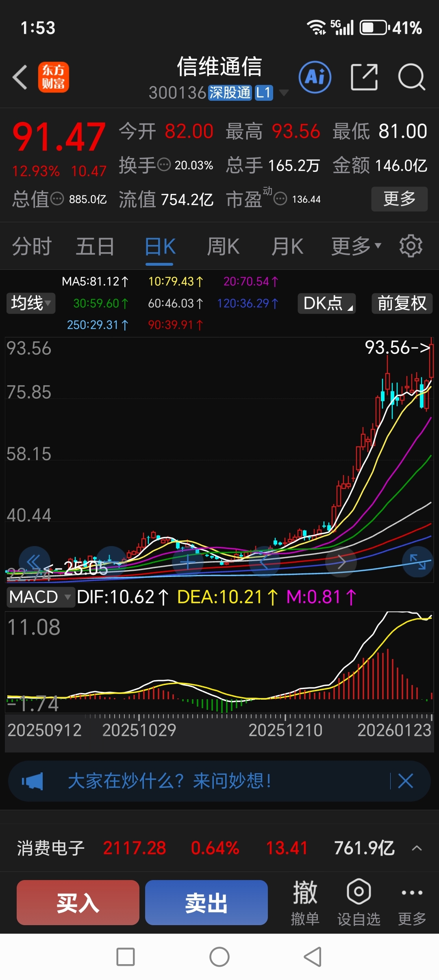Screen dimensions: 439x980
Task: Open 撤单 cancel order icon
Action: pyautogui.click(x=305, y=903)
